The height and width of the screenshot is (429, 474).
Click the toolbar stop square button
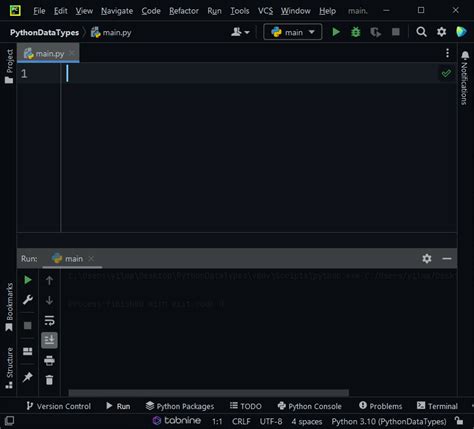coord(396,32)
